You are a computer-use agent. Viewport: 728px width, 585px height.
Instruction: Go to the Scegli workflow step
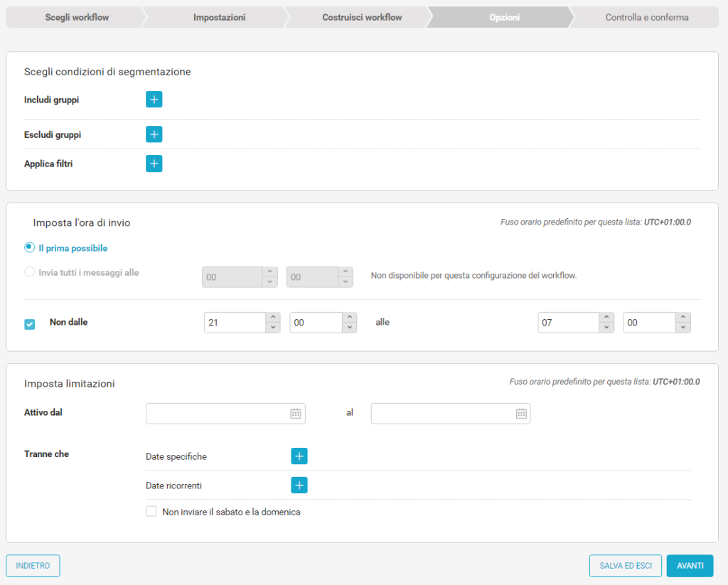tap(77, 17)
